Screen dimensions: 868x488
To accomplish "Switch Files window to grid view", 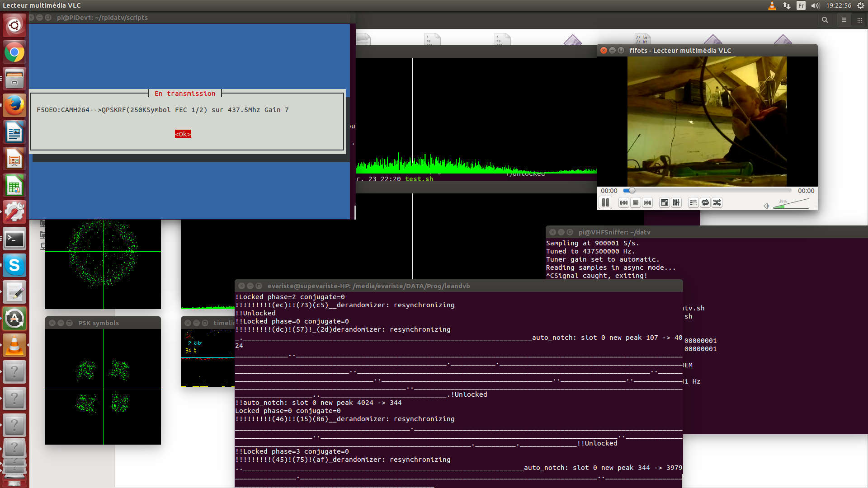I will click(860, 20).
